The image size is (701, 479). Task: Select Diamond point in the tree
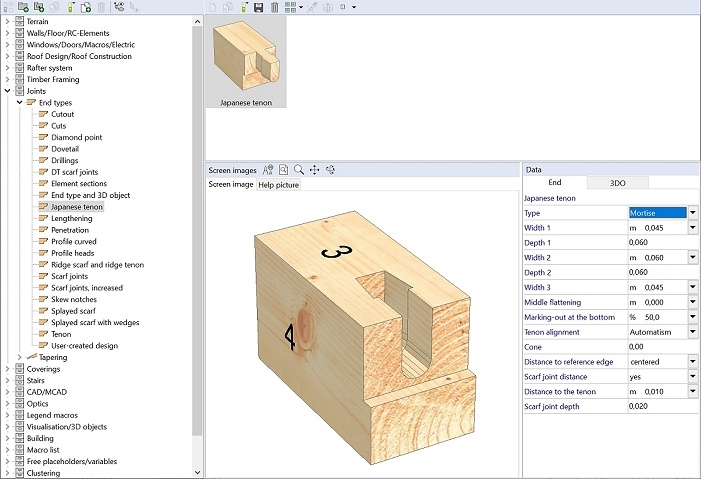pos(76,137)
